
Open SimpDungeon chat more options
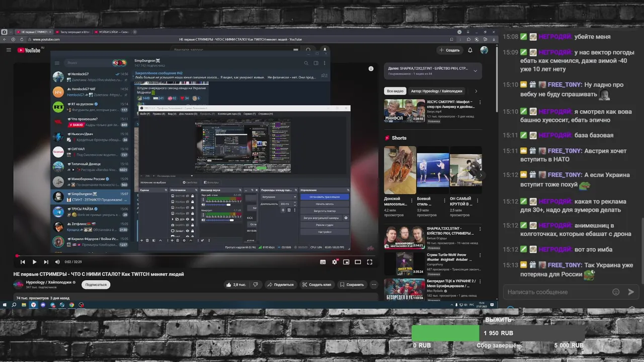click(325, 63)
